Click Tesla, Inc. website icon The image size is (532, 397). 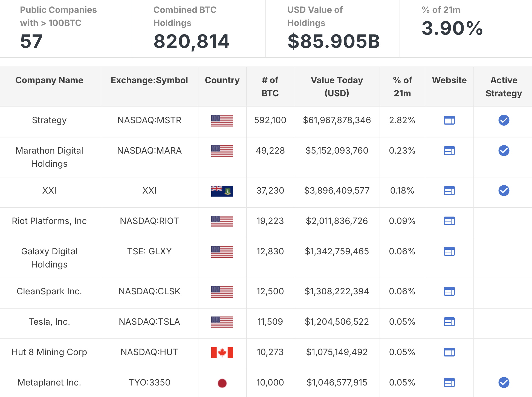coord(449,322)
